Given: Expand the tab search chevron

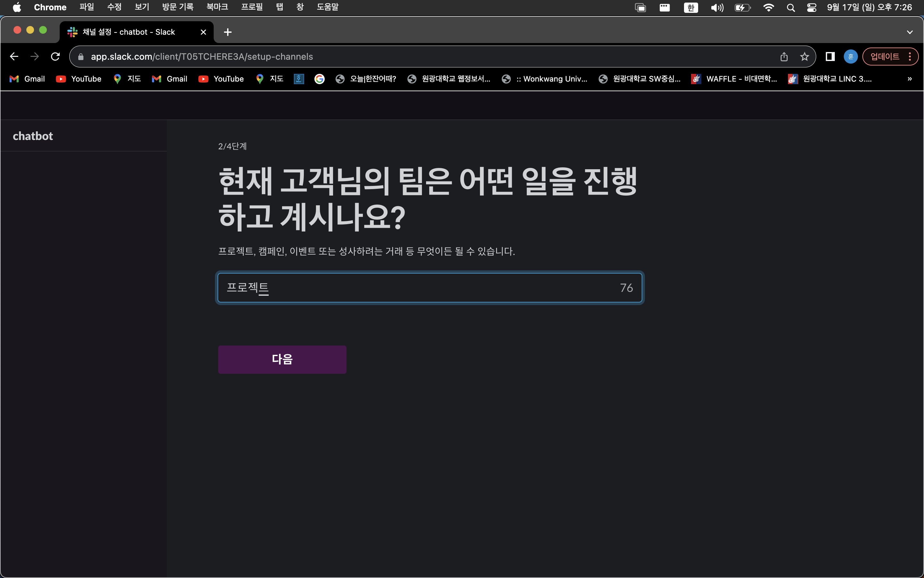Looking at the screenshot, I should point(910,32).
